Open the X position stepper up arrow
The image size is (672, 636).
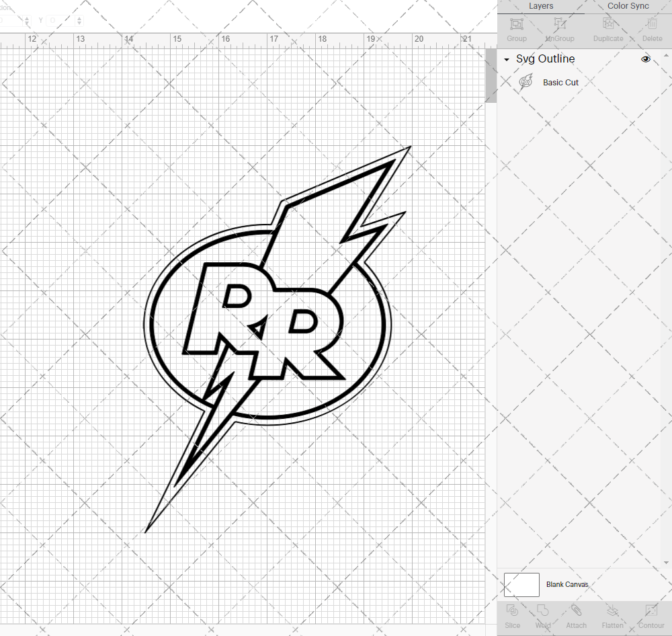pos(27,17)
